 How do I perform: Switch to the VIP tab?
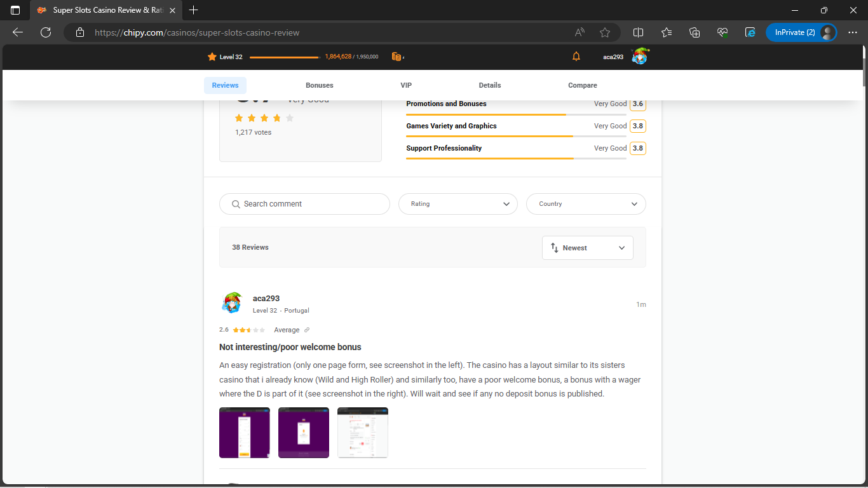pyautogui.click(x=406, y=85)
